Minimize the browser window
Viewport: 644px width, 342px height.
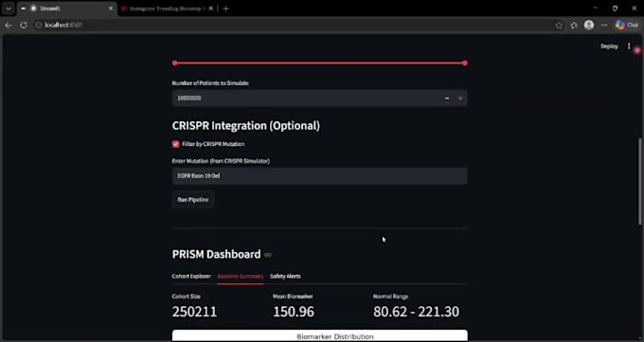[x=596, y=9]
